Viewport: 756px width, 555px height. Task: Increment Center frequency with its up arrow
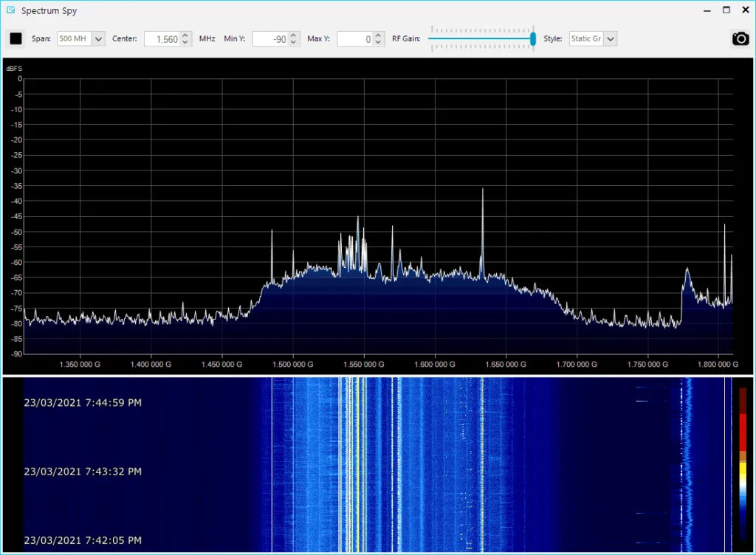pos(184,35)
